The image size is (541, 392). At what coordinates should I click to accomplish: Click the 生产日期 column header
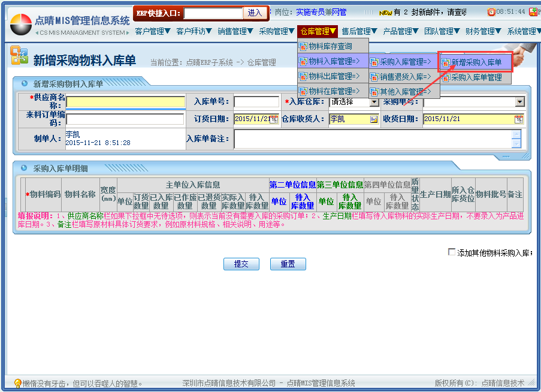point(435,195)
